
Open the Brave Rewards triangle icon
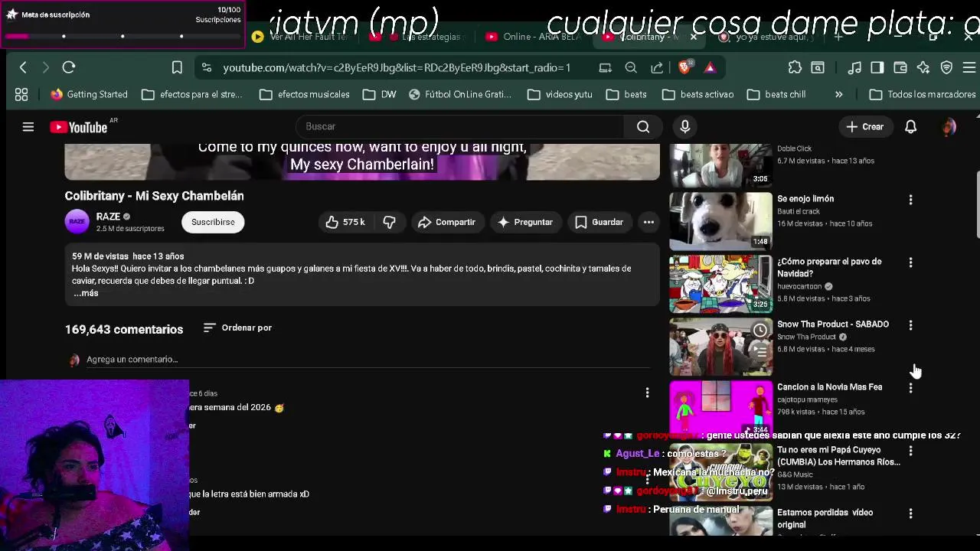[x=710, y=67]
